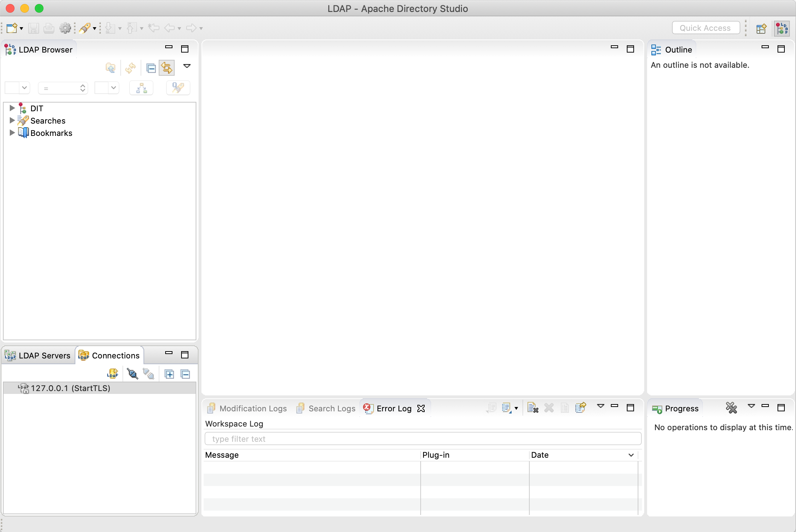The height and width of the screenshot is (532, 796).
Task: Expand the Bookmarks tree node
Action: point(12,133)
